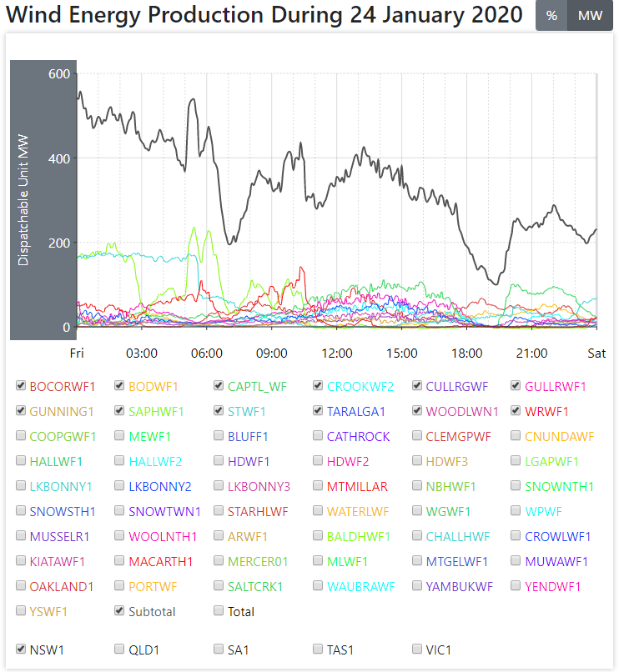Deselect the NSW1 region checkbox
This screenshot has height=672, width=619.
[21, 649]
